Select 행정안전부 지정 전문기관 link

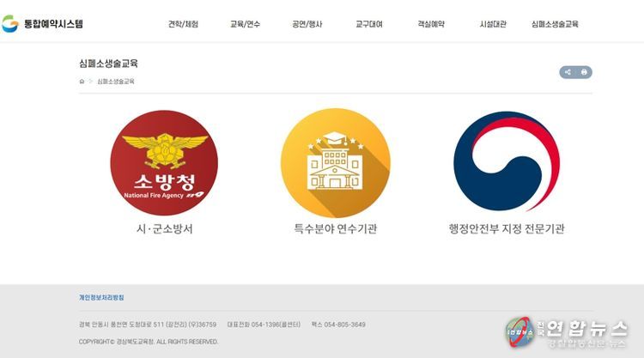pyautogui.click(x=507, y=228)
